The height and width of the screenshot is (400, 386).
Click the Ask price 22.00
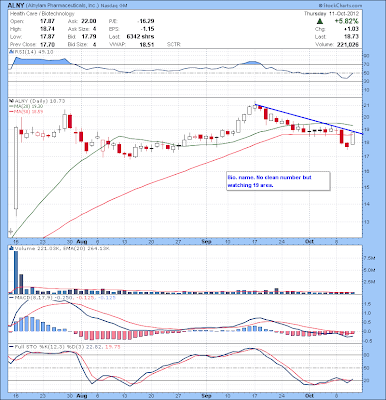tap(89, 21)
